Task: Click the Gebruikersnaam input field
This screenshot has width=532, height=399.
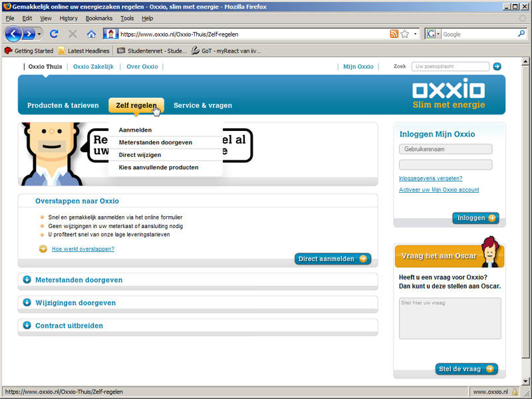Action: [x=446, y=149]
